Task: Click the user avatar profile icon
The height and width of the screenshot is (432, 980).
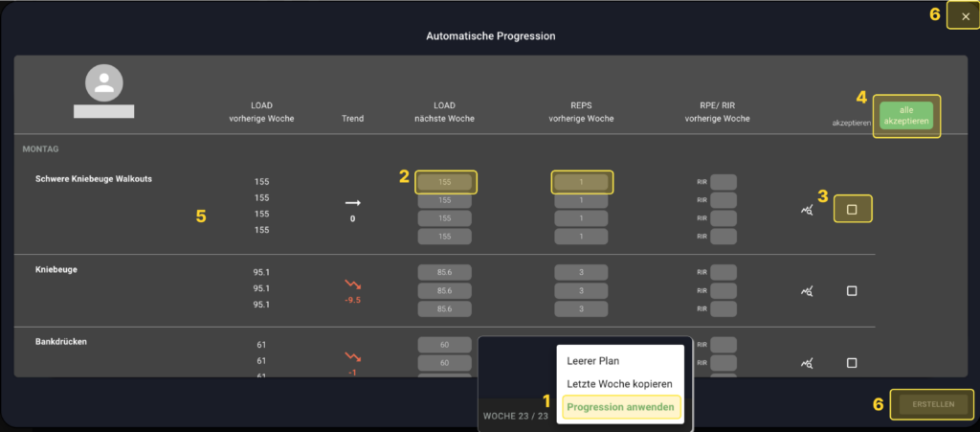Action: click(x=103, y=83)
